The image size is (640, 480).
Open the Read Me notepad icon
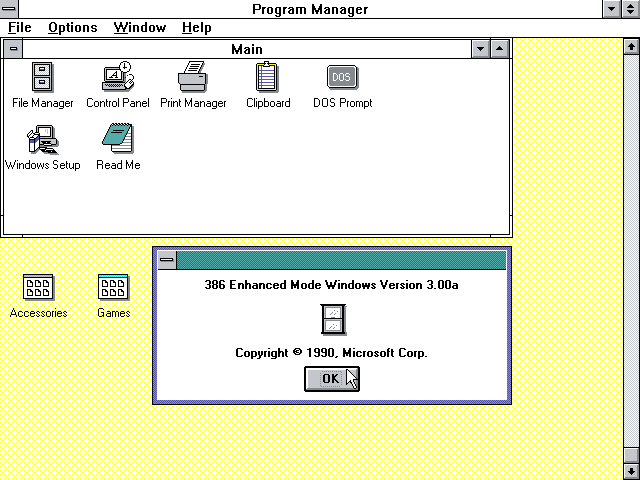tap(118, 138)
